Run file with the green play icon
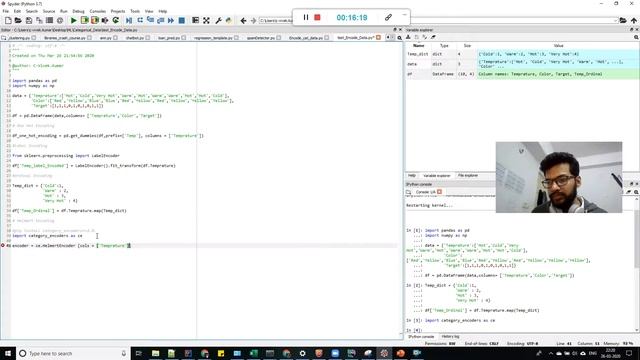The image size is (640, 360). click(73, 20)
